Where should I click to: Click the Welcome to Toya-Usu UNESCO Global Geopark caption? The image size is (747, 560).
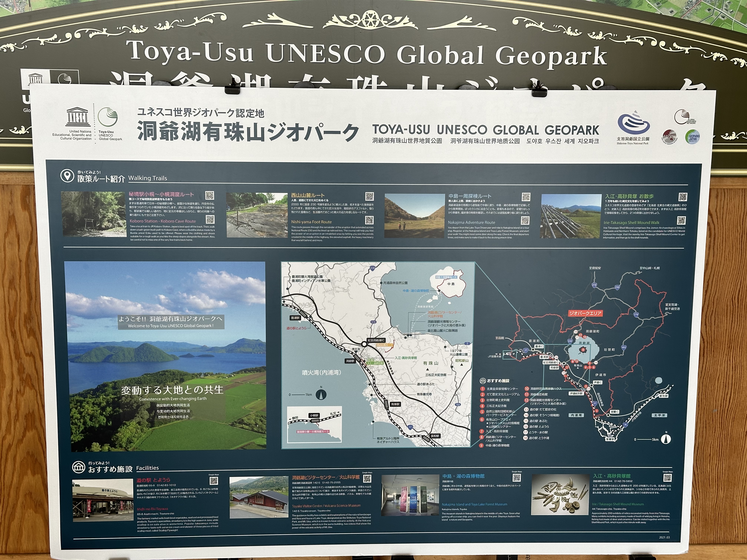click(x=171, y=326)
